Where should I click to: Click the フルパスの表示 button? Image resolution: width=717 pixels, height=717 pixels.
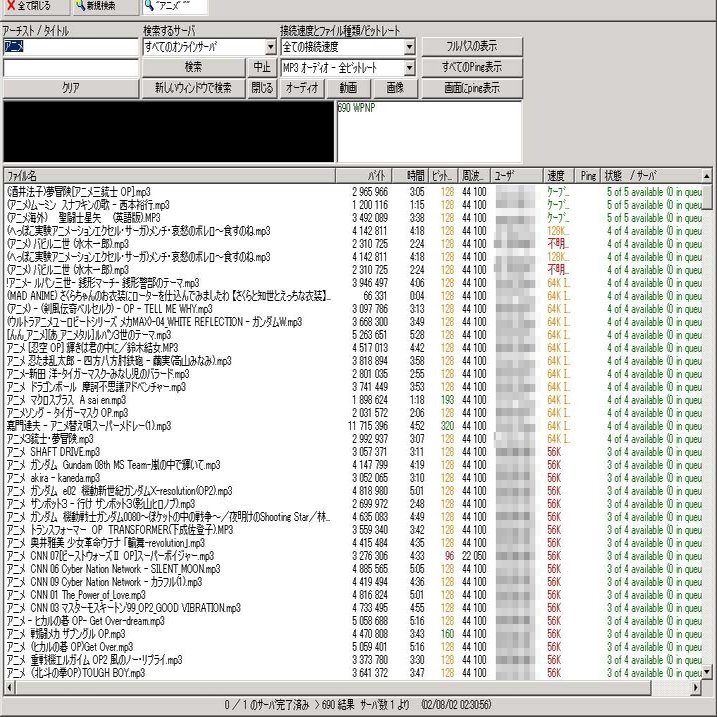[x=471, y=46]
